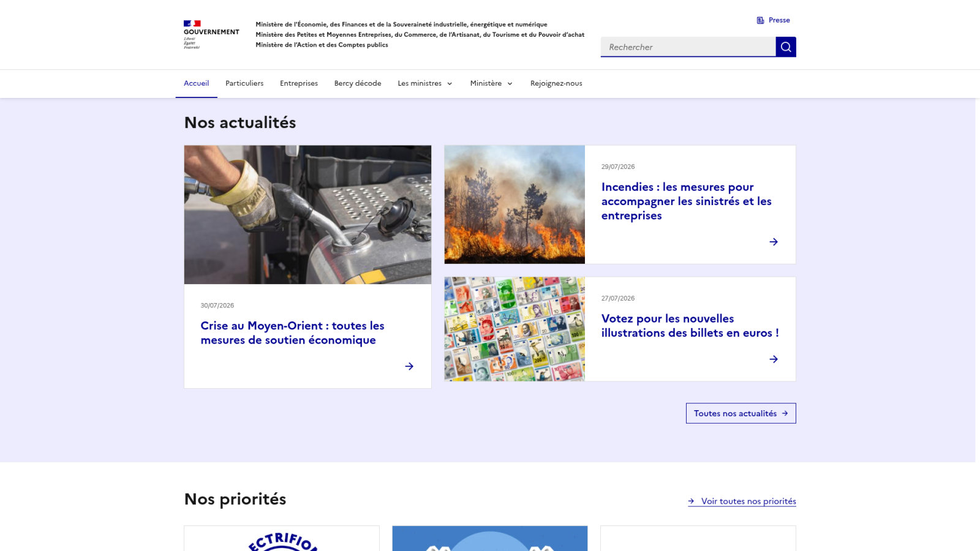Viewport: 980px width, 551px height.
Task: Open Incendies mesures article title
Action: pos(687,201)
